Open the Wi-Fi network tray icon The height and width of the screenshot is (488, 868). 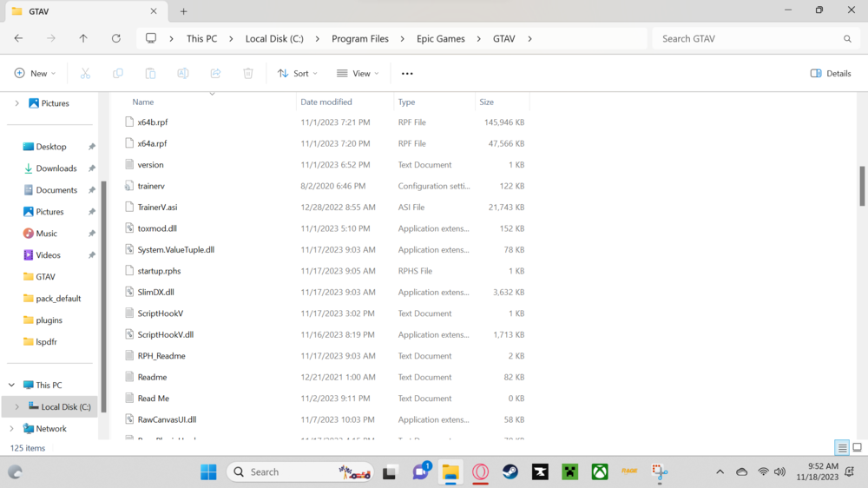click(x=763, y=472)
